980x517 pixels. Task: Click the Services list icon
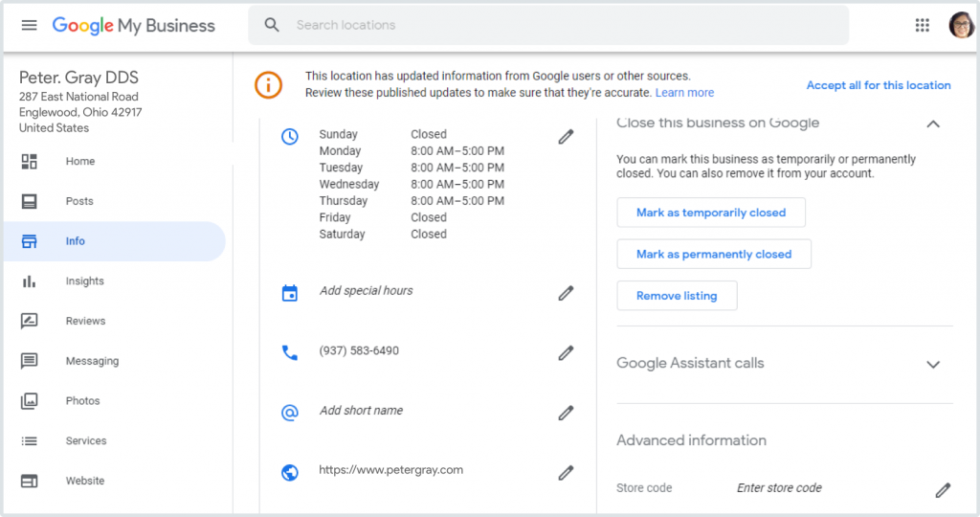pyautogui.click(x=29, y=440)
